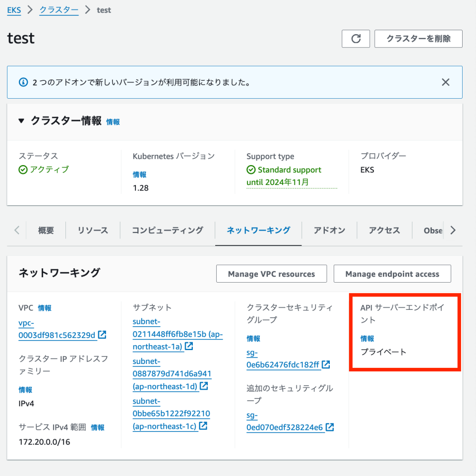The width and height of the screenshot is (476, 476).
Task: Click the Standard support until 2024年11月 tooltip link
Action: tap(291, 176)
